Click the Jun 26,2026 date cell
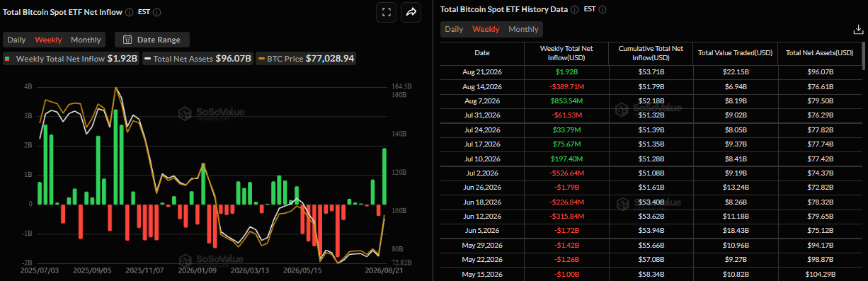868x281 pixels. [481, 188]
